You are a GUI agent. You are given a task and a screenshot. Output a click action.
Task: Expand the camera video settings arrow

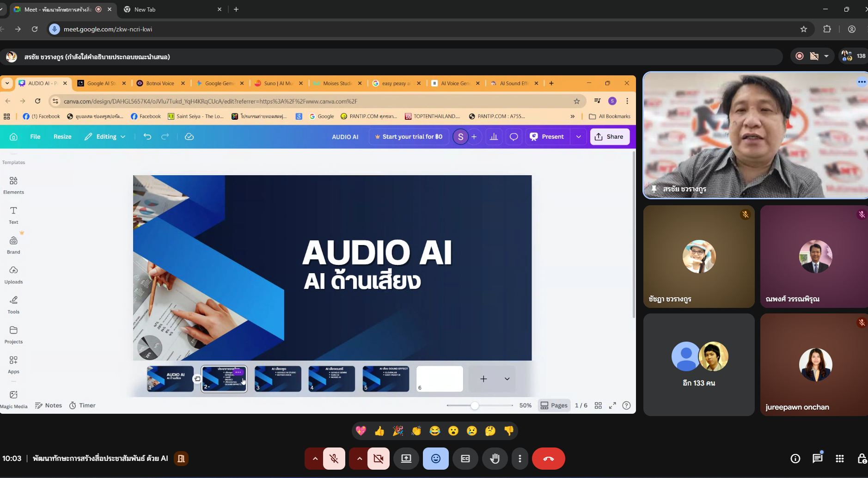coord(359,459)
